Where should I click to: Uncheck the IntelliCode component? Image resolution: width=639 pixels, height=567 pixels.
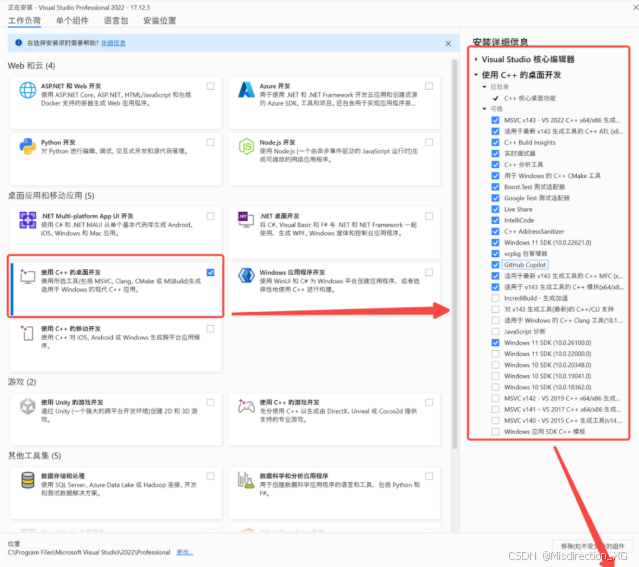(x=495, y=220)
